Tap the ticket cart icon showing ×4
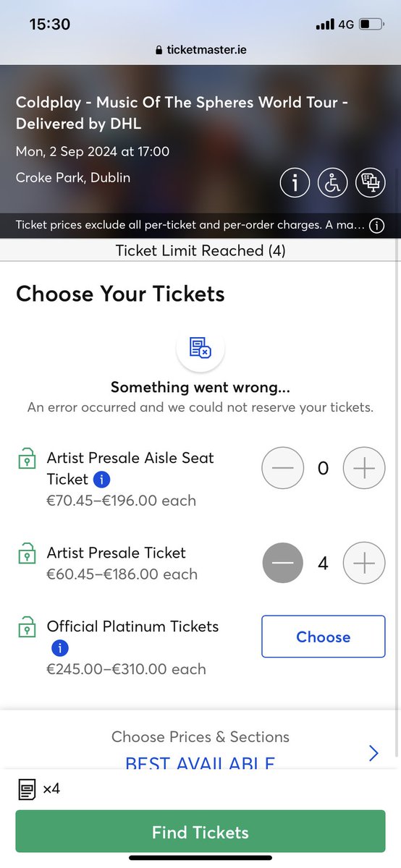This screenshot has height=868, width=401. click(x=28, y=789)
